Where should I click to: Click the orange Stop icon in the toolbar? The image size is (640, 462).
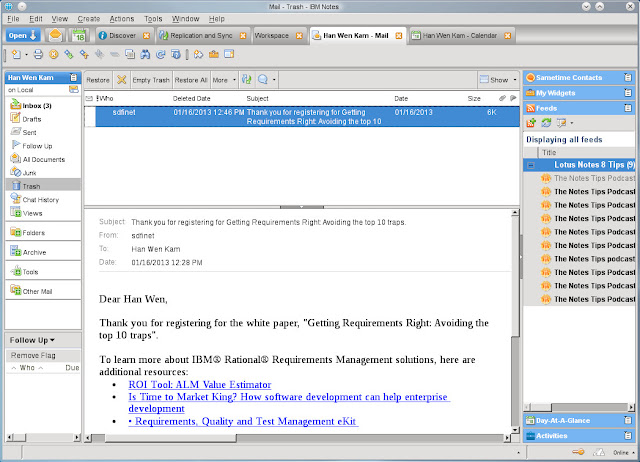click(53, 54)
